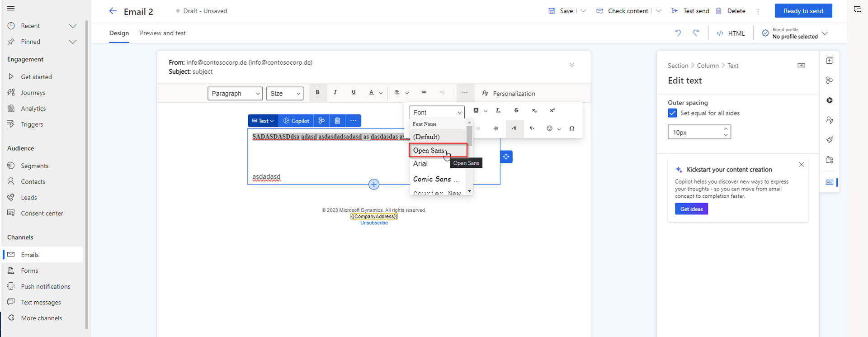Viewport: 868px width, 337px height.
Task: Open the Font combo box
Action: (437, 112)
